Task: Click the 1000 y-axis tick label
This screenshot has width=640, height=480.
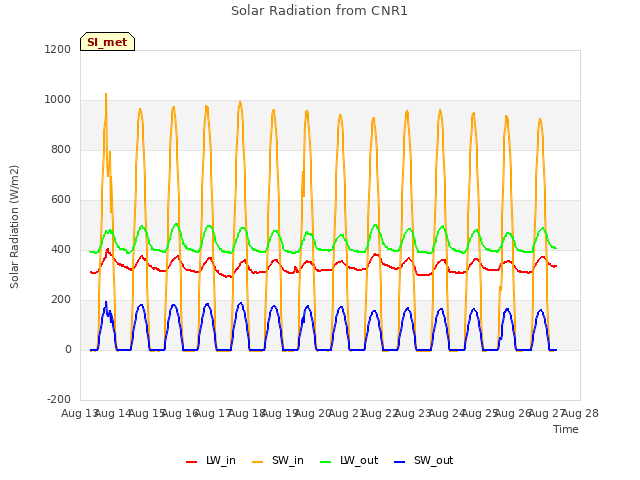Action: (x=58, y=99)
